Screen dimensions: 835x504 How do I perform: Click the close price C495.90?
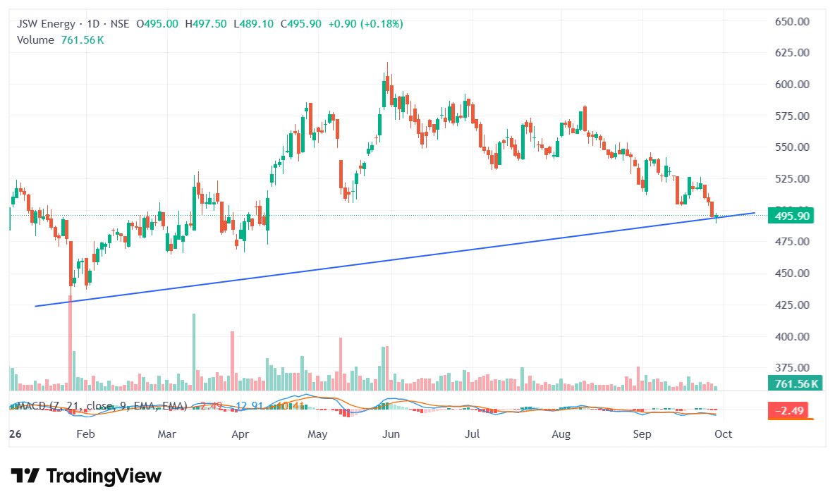pyautogui.click(x=301, y=24)
